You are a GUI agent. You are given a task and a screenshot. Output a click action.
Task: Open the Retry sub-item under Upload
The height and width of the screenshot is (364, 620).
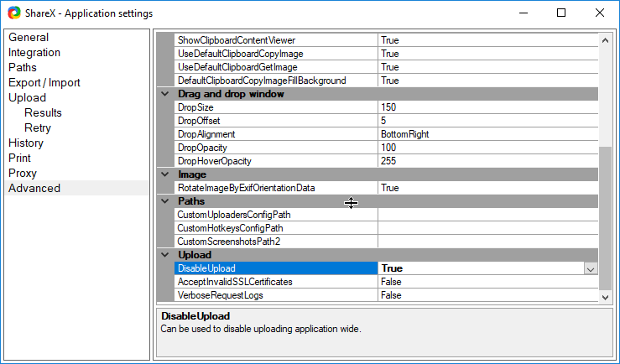pyautogui.click(x=38, y=127)
